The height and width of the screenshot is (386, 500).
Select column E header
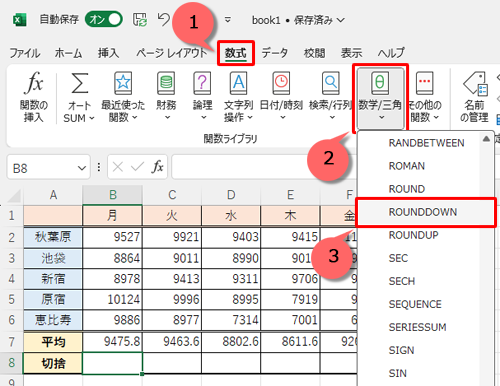[290, 195]
